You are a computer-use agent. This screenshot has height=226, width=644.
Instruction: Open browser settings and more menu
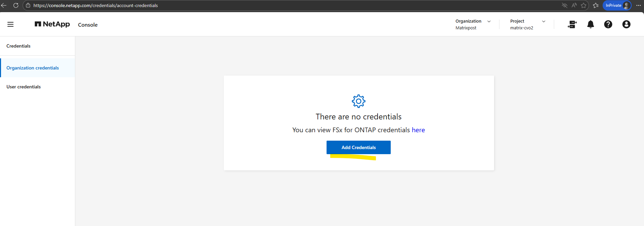tap(638, 5)
